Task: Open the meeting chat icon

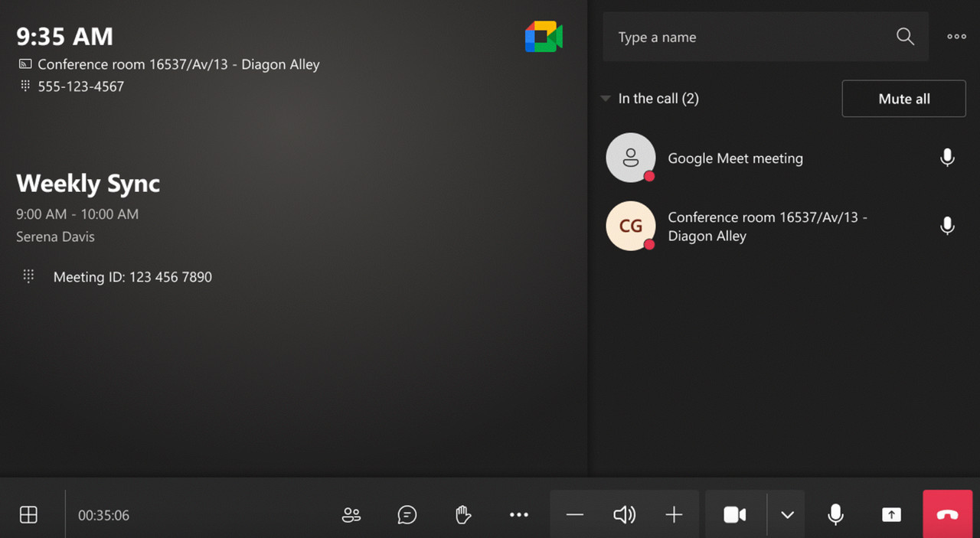Action: pos(407,515)
